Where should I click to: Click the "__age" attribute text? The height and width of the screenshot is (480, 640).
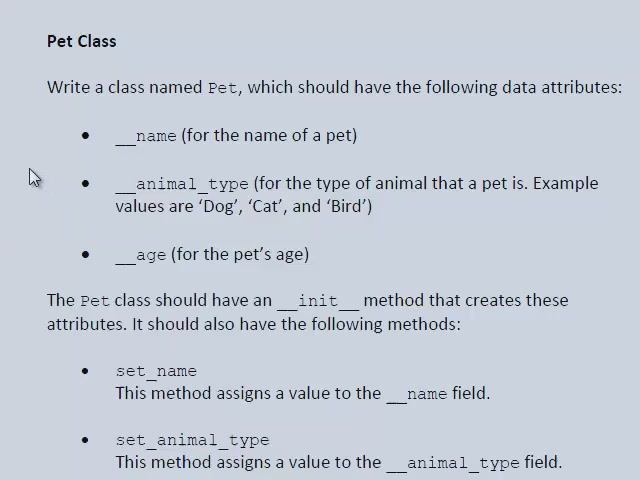click(141, 255)
